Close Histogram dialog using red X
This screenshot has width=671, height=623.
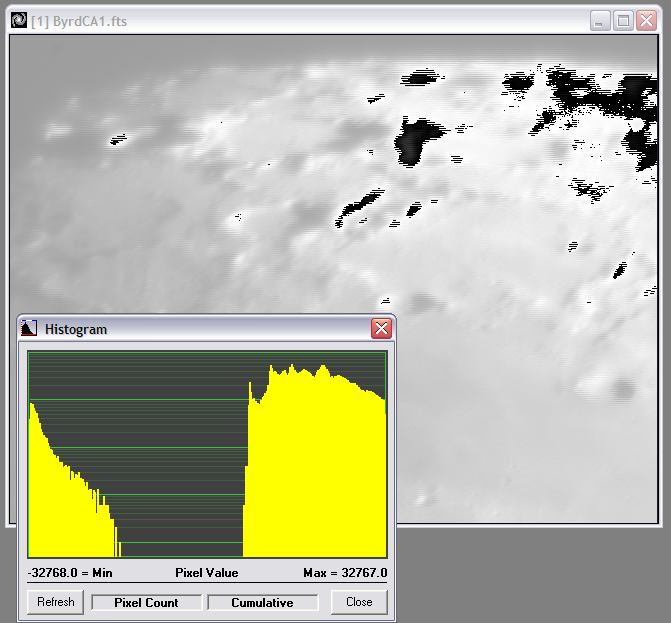pos(381,328)
